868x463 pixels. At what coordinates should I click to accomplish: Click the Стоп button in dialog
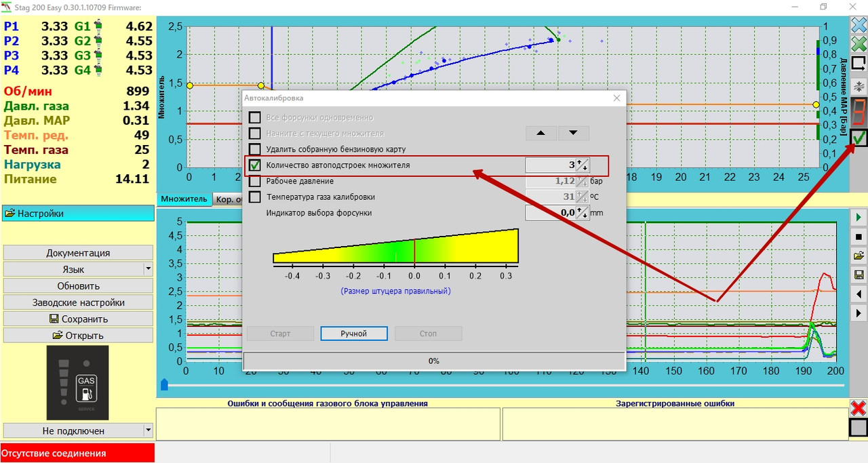(428, 334)
